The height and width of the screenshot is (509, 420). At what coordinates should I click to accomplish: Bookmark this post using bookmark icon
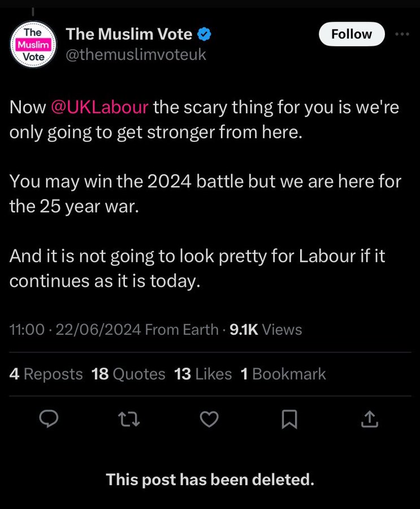(x=289, y=419)
